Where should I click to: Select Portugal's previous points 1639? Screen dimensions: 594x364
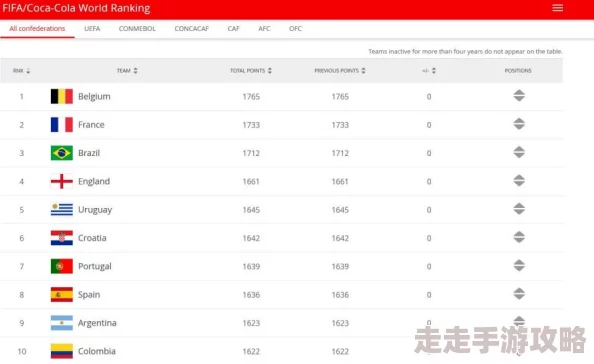(340, 266)
